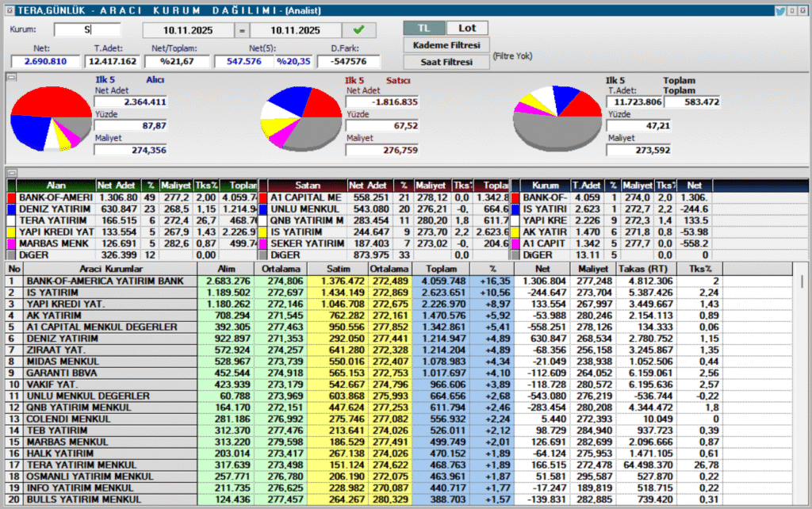The image size is (812, 509).
Task: Select the TEB YATIRIM row
Action: click(x=399, y=431)
